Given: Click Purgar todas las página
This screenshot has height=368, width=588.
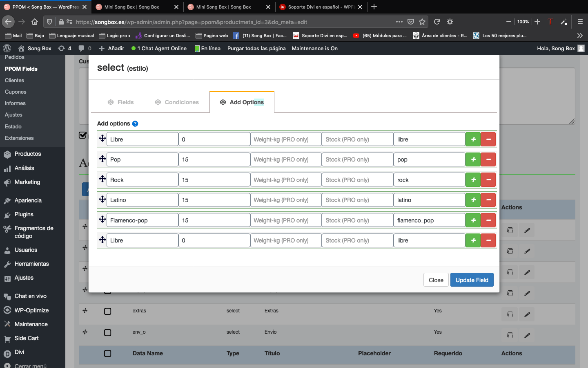Looking at the screenshot, I should click(x=256, y=48).
